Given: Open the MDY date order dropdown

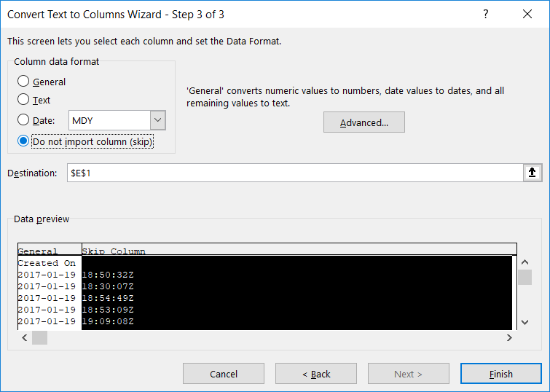Looking at the screenshot, I should (x=158, y=120).
